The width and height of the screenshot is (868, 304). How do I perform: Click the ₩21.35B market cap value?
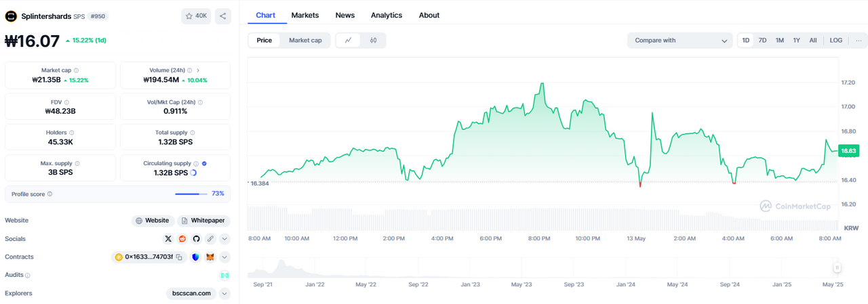coord(47,80)
